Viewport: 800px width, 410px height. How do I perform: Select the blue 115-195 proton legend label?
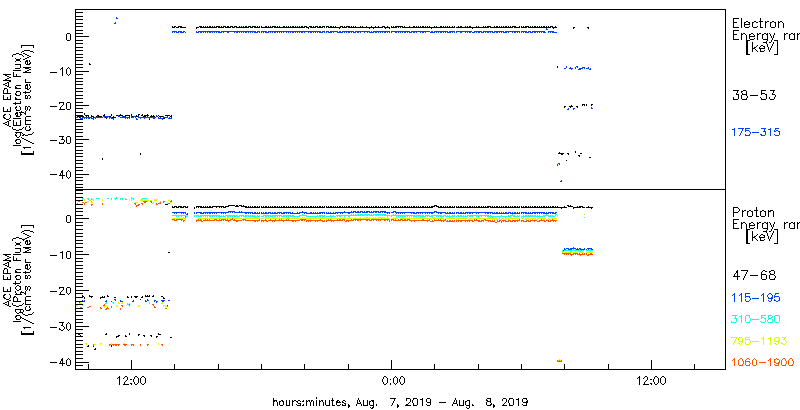coord(756,298)
